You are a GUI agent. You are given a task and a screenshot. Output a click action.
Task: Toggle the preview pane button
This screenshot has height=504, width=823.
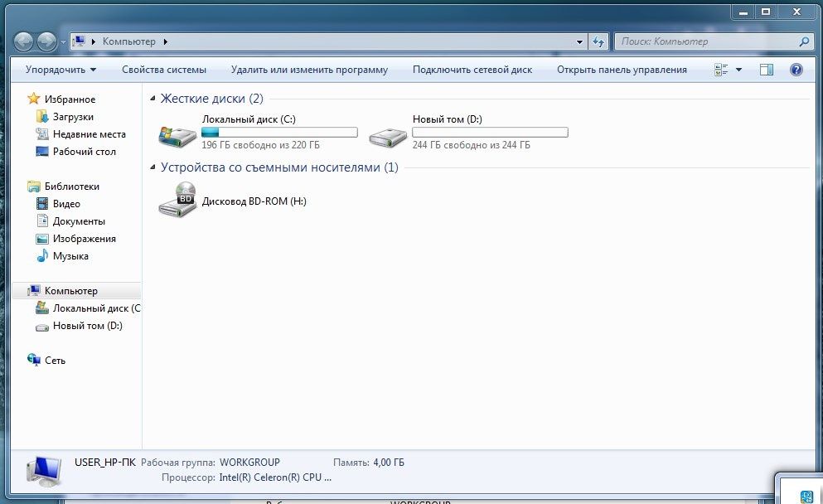point(767,70)
